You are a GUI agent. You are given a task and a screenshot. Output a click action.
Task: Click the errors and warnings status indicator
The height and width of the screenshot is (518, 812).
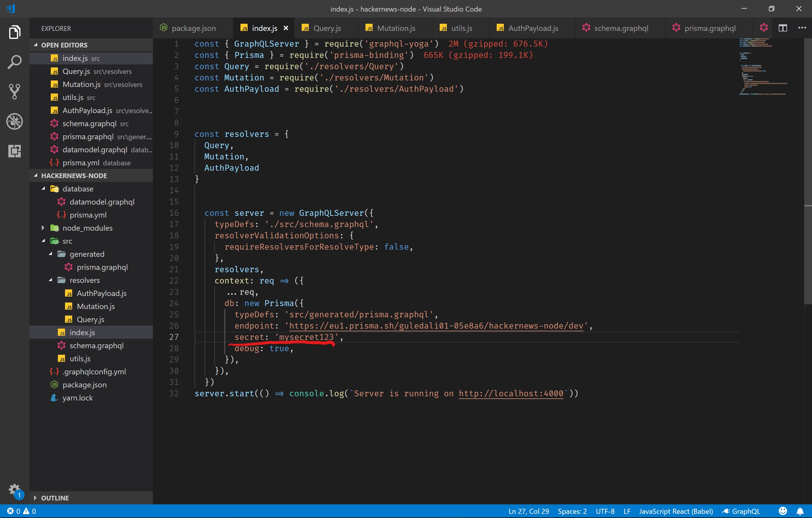[20, 511]
